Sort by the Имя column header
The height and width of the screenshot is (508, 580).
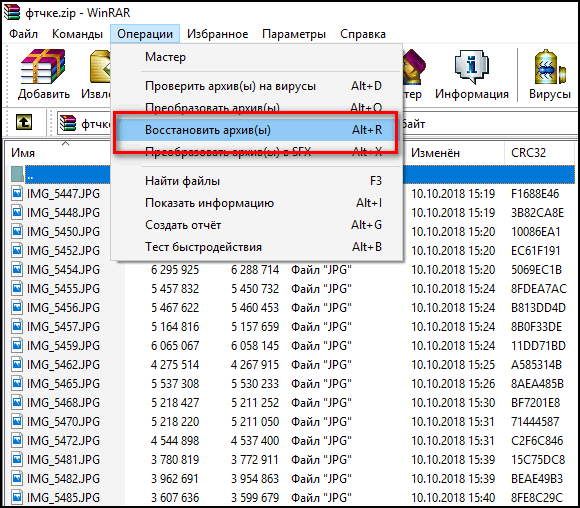[x=23, y=153]
